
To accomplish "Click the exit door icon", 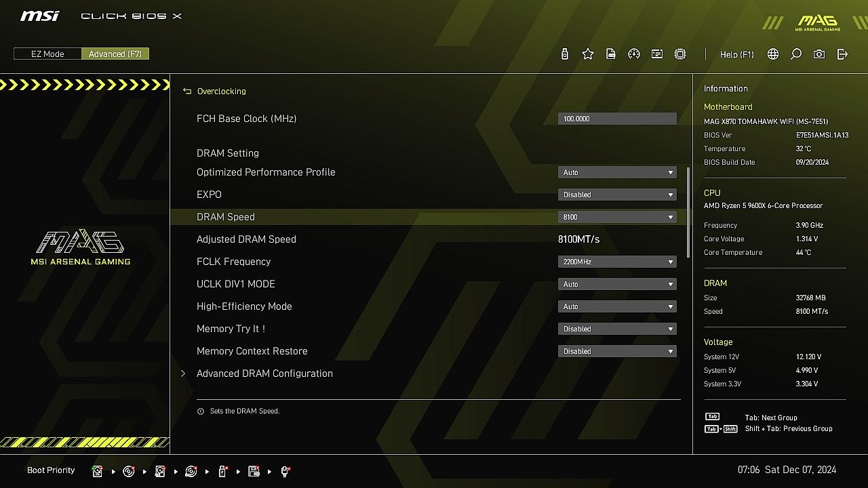I will click(x=842, y=54).
